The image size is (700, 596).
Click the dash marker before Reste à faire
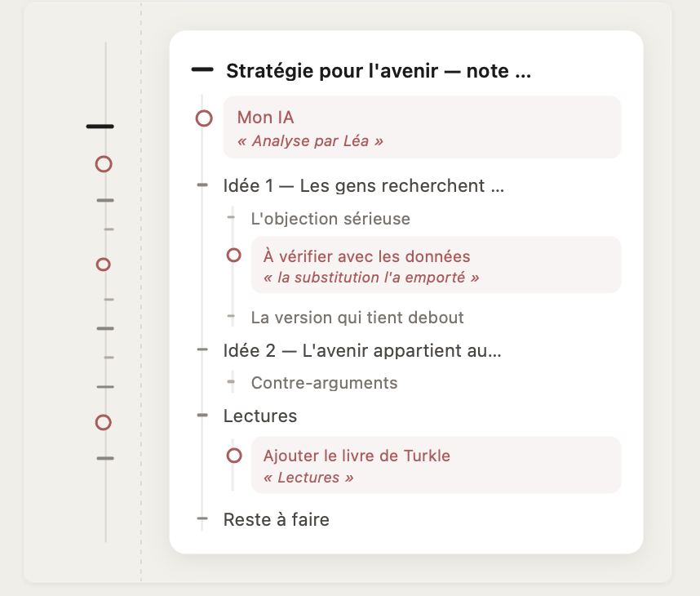[x=202, y=518]
